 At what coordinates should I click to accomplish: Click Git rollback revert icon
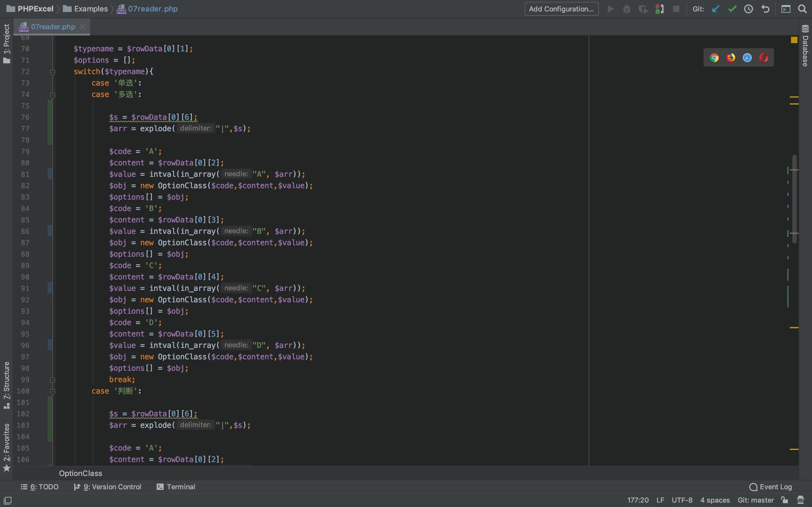click(x=765, y=9)
